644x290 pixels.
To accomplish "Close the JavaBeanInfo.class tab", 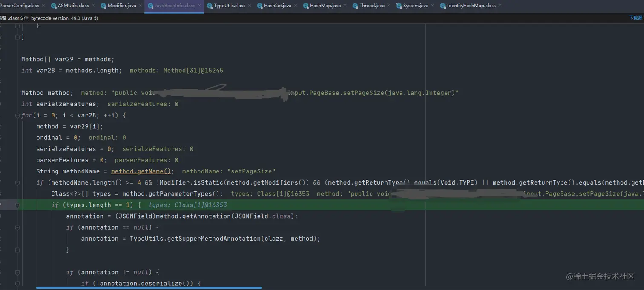I will point(200,6).
